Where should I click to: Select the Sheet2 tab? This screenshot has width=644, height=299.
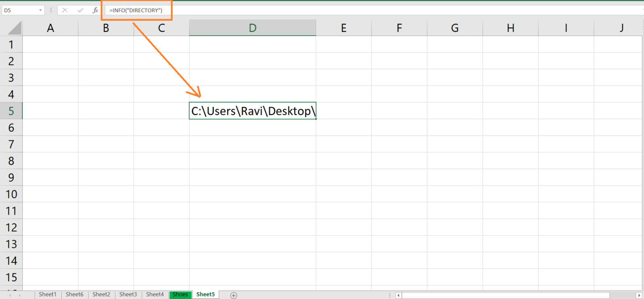pos(101,294)
